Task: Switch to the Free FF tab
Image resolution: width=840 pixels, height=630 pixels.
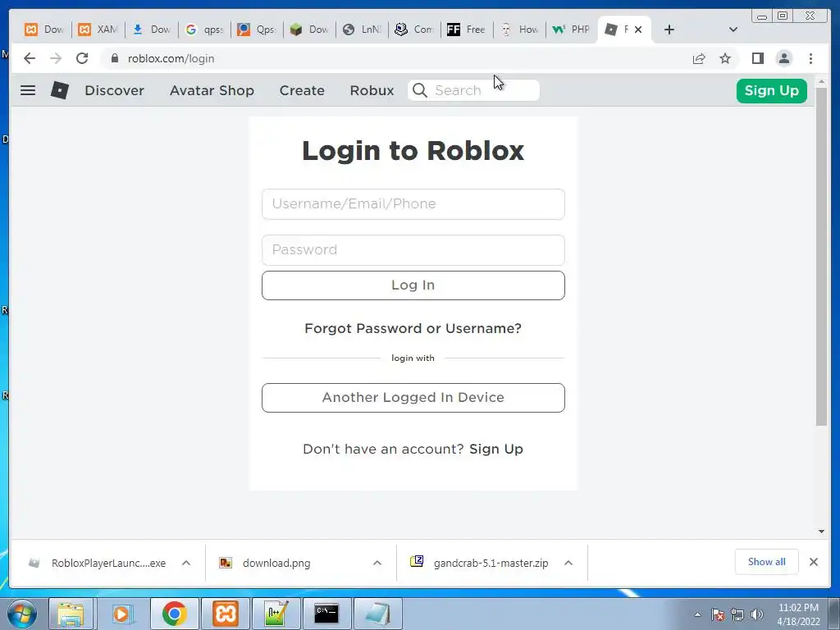Action: point(466,30)
